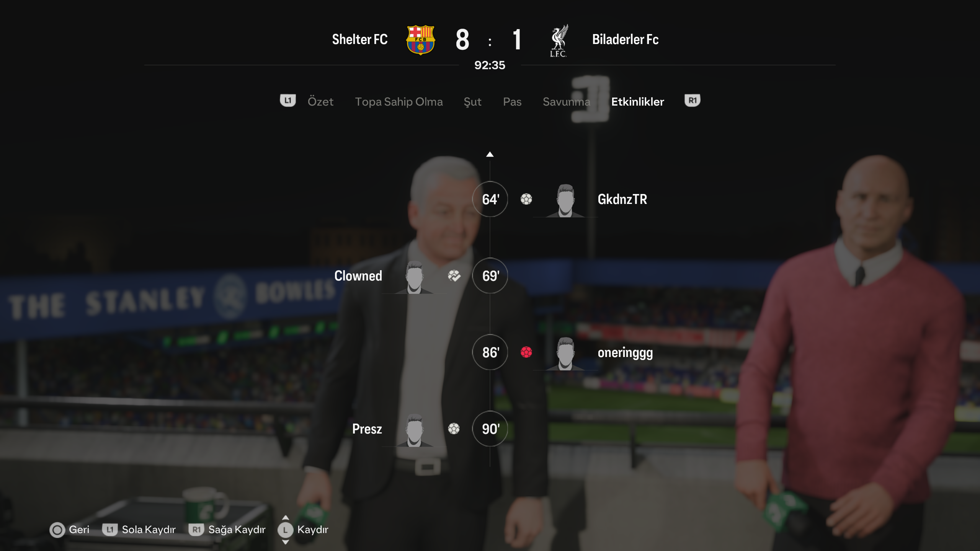
Task: Click the up arrow above the L stick
Action: point(285,517)
